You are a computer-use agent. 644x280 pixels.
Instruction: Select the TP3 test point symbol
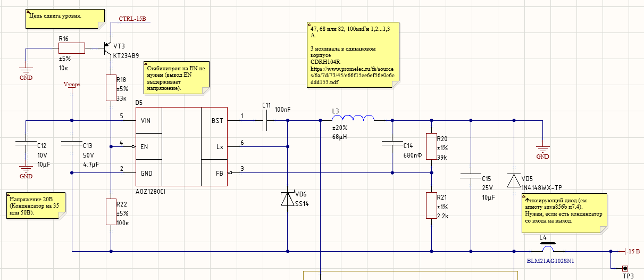626,268
